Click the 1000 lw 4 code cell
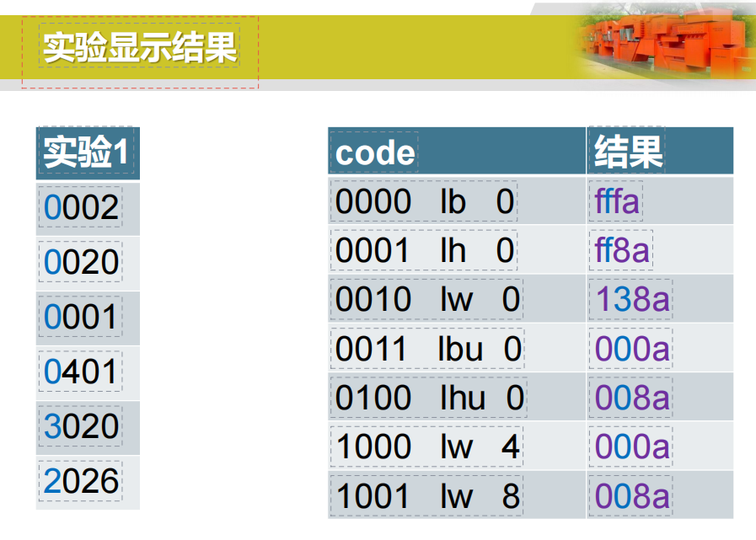This screenshot has height=540, width=756. click(427, 446)
